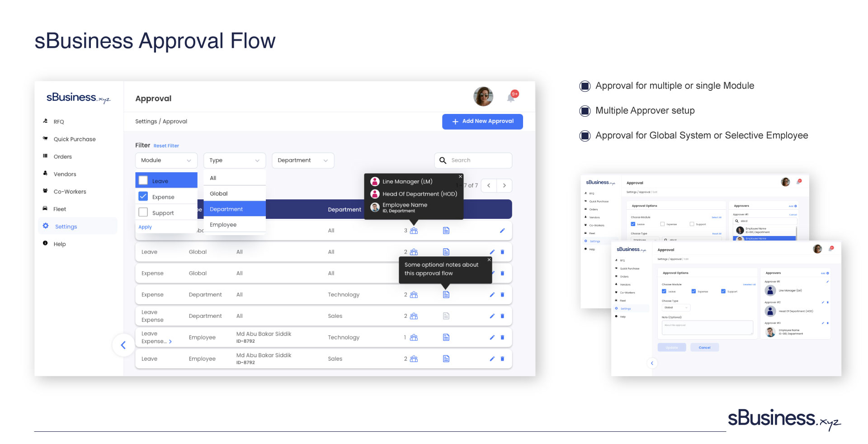The height and width of the screenshot is (444, 868).
Task: Uncheck the Expense module checkbox
Action: (143, 196)
